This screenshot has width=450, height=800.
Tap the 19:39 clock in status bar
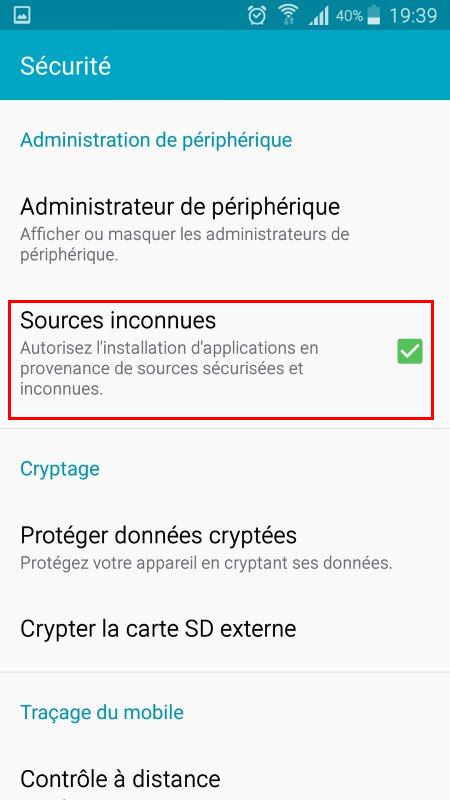pyautogui.click(x=413, y=16)
